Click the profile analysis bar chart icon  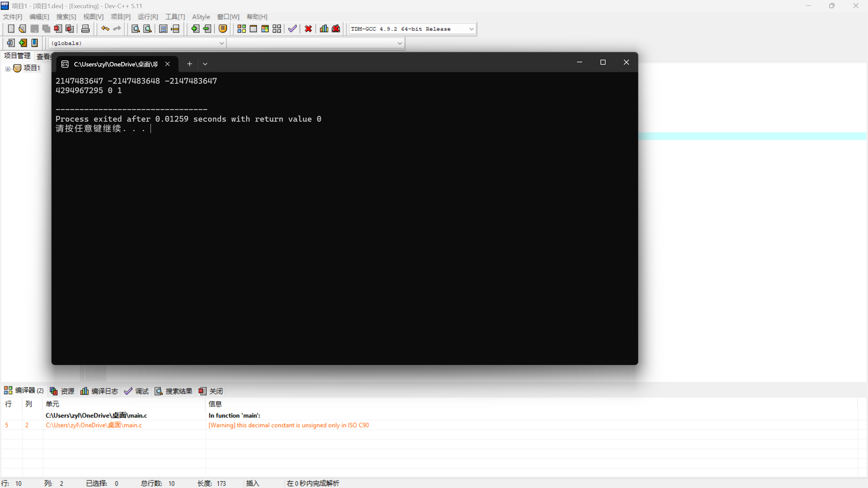tap(324, 29)
